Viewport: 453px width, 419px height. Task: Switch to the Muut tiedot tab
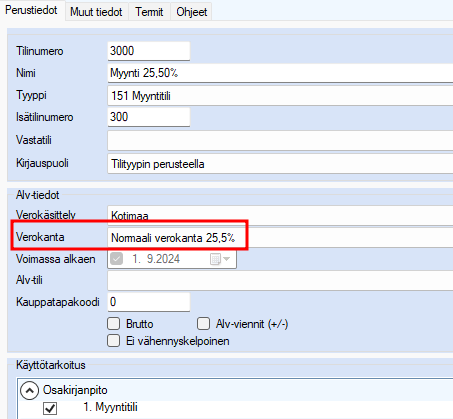(x=96, y=12)
